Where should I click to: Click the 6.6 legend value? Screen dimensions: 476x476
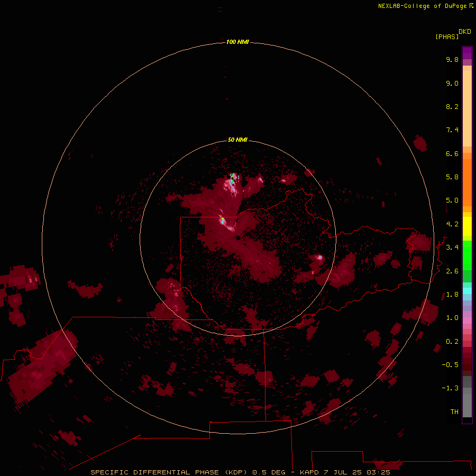coord(452,153)
